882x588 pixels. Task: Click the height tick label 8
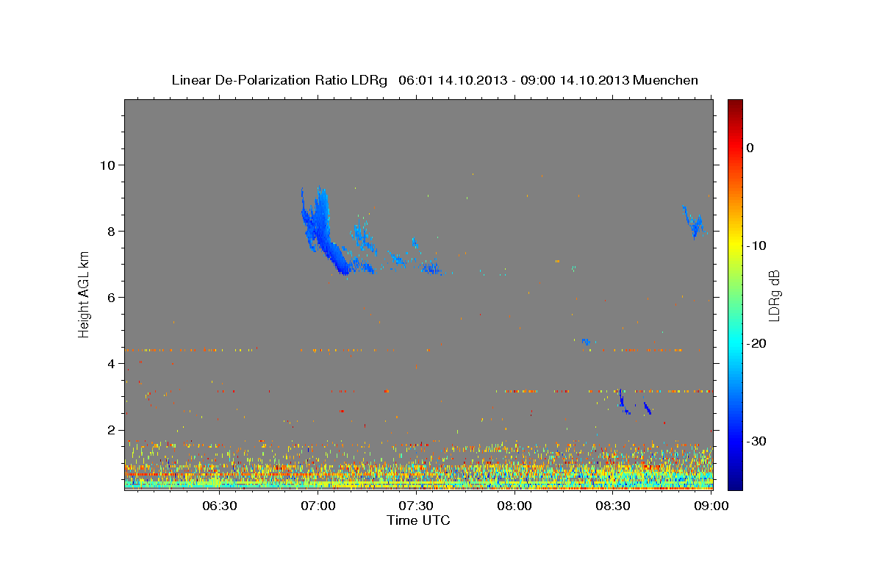[x=111, y=231]
